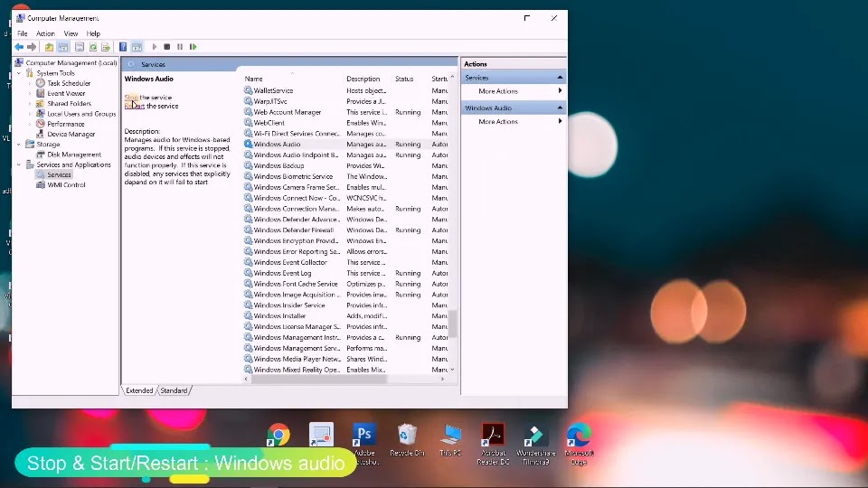Open Microsoft Edge desktop shortcut
This screenshot has width=868, height=488.
tap(579, 444)
